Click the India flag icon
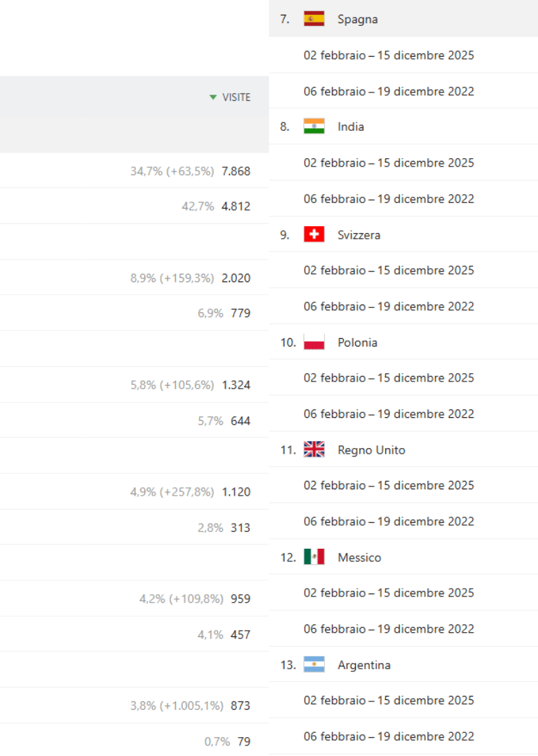 click(x=314, y=127)
